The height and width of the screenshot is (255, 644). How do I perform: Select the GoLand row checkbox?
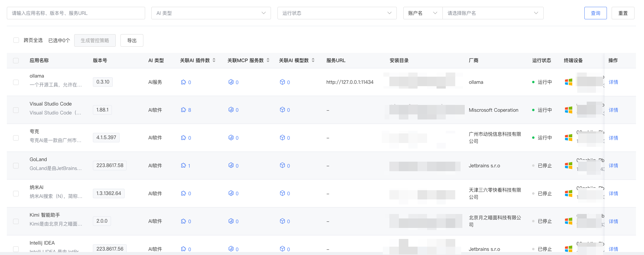click(x=16, y=166)
